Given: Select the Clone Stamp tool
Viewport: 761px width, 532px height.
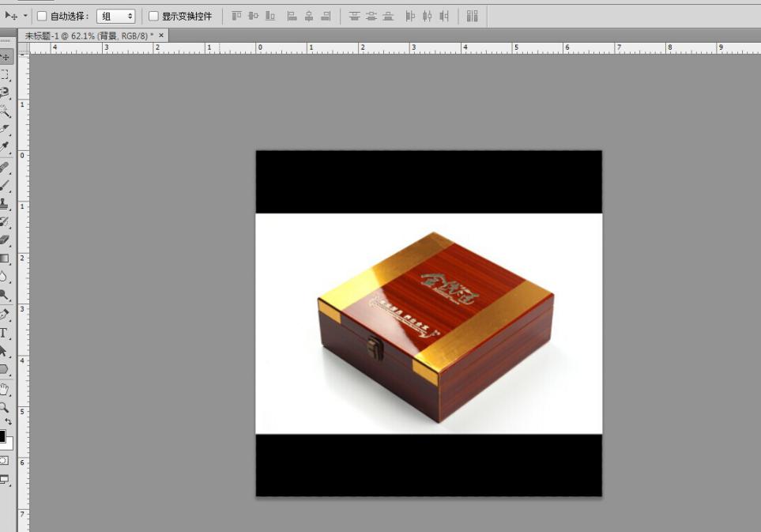Looking at the screenshot, I should [5, 203].
